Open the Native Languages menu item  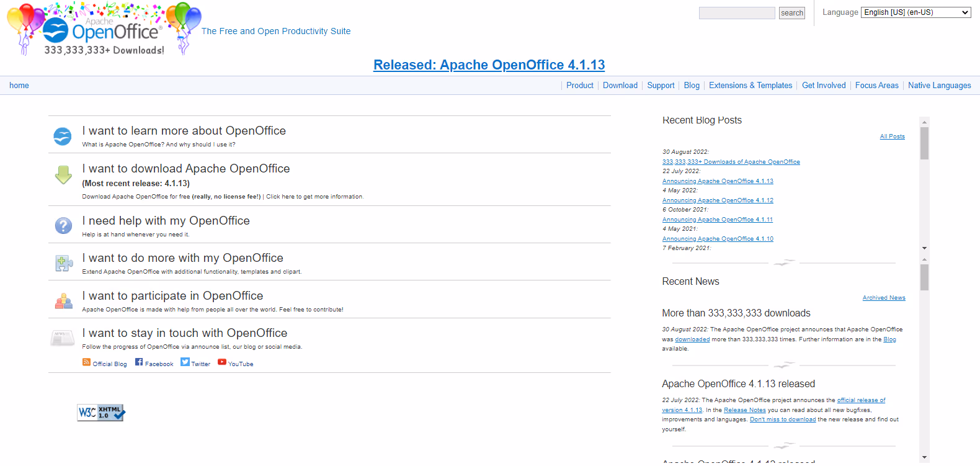(x=940, y=86)
